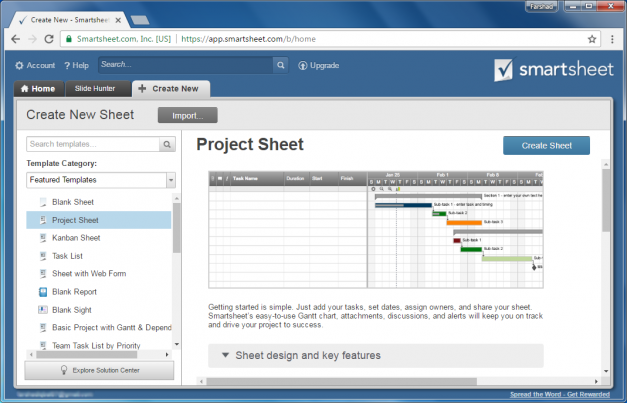Click the Create Sheet button

point(546,146)
